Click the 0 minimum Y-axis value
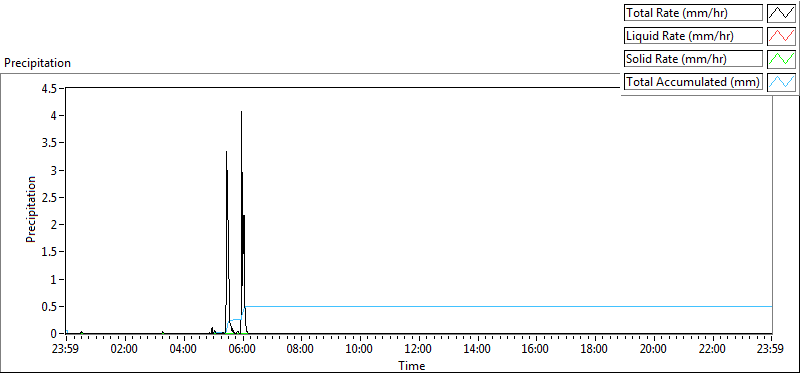The height and width of the screenshot is (373, 800). click(x=58, y=334)
